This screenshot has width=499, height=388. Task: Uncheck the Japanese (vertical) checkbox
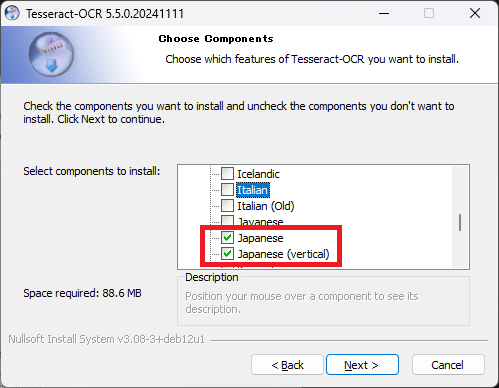(227, 254)
